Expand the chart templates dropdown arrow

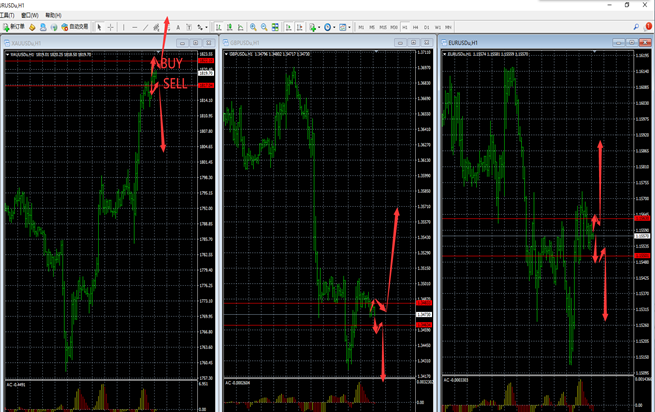click(x=349, y=27)
